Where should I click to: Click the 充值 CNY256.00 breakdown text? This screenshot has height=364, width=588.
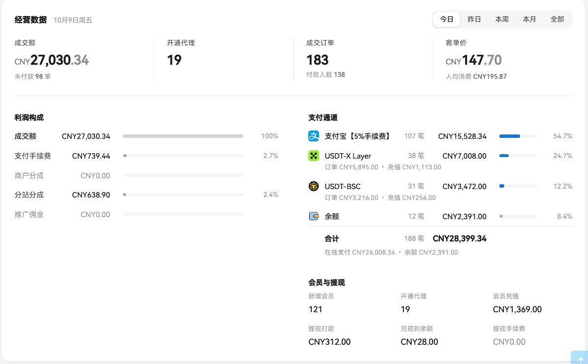tap(411, 198)
